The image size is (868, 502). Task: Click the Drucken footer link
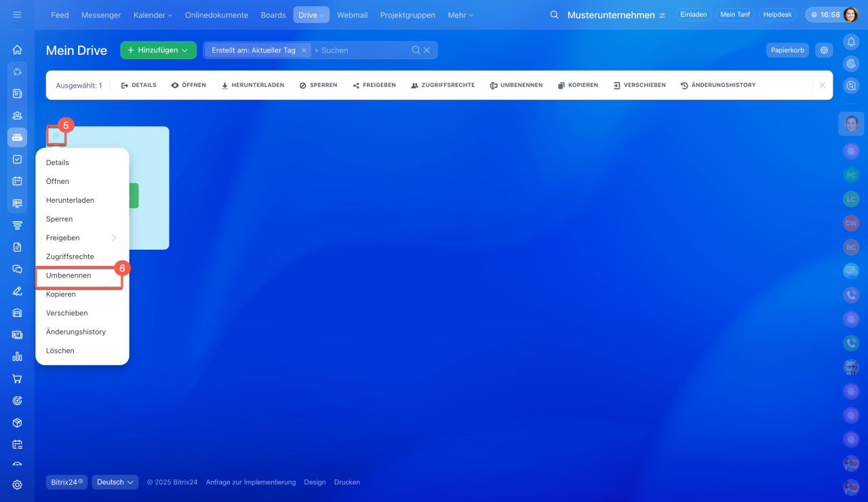pos(347,482)
